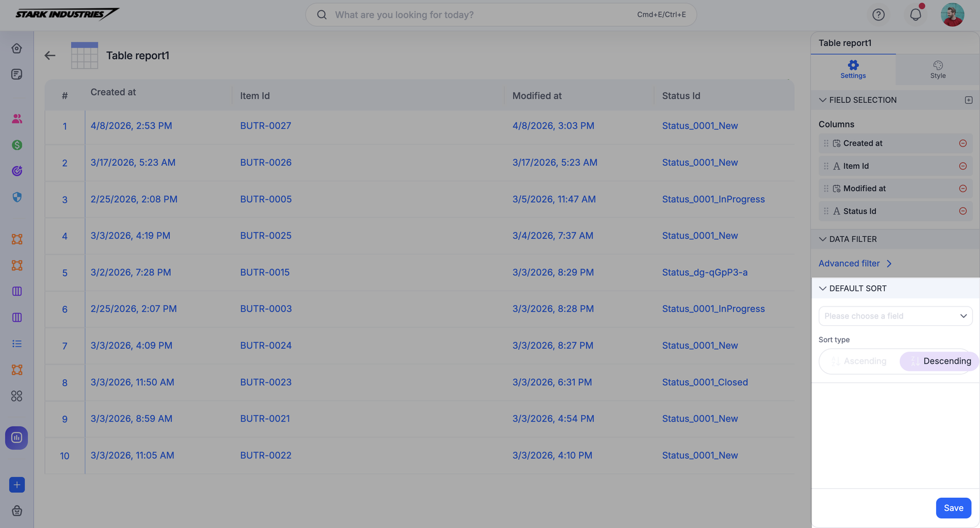Click the blue plus button in sidebar
Image resolution: width=980 pixels, height=528 pixels.
tap(17, 485)
